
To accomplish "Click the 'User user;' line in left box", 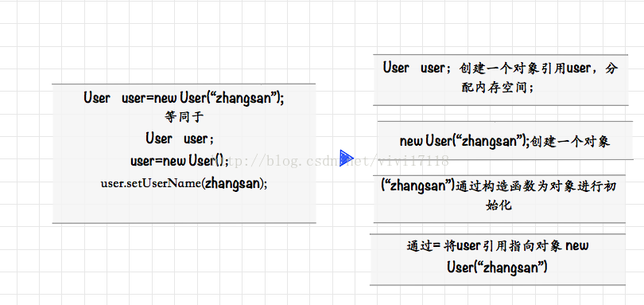I will (180, 139).
